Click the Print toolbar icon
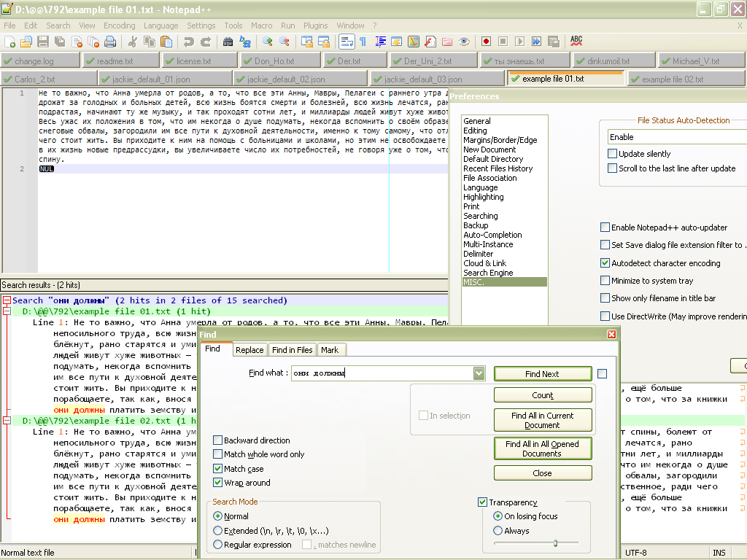The width and height of the screenshot is (747, 560). 110,42
